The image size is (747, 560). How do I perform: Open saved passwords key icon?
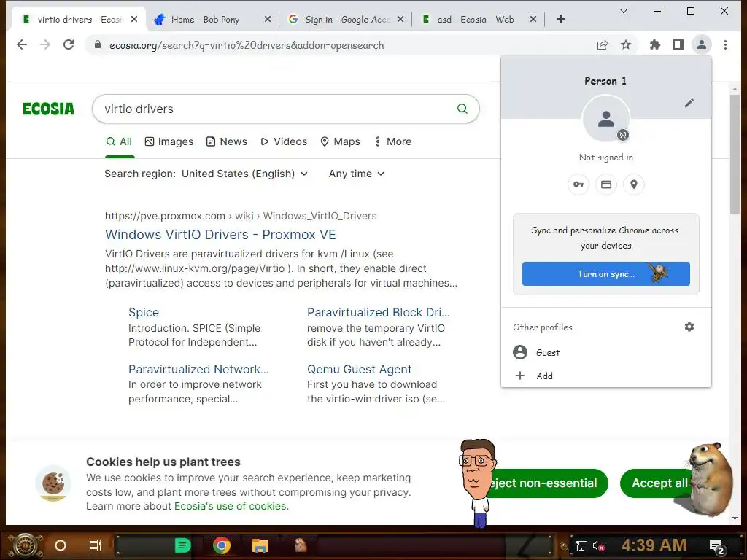click(x=578, y=184)
